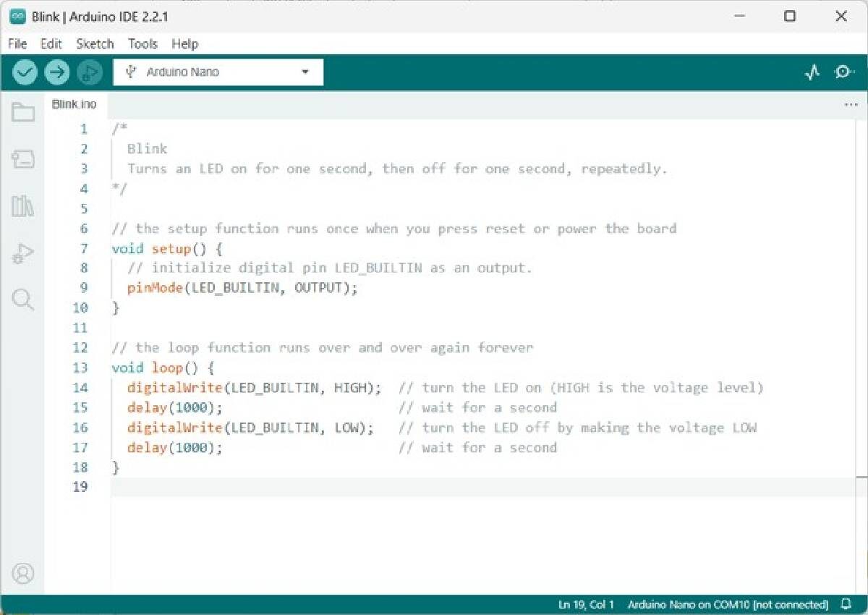Open the Serial Plotter
Screen dimensions: 868x615
[812, 72]
